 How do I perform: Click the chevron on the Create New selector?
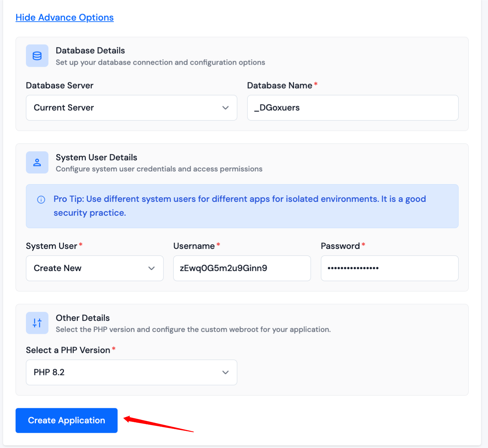(x=151, y=268)
